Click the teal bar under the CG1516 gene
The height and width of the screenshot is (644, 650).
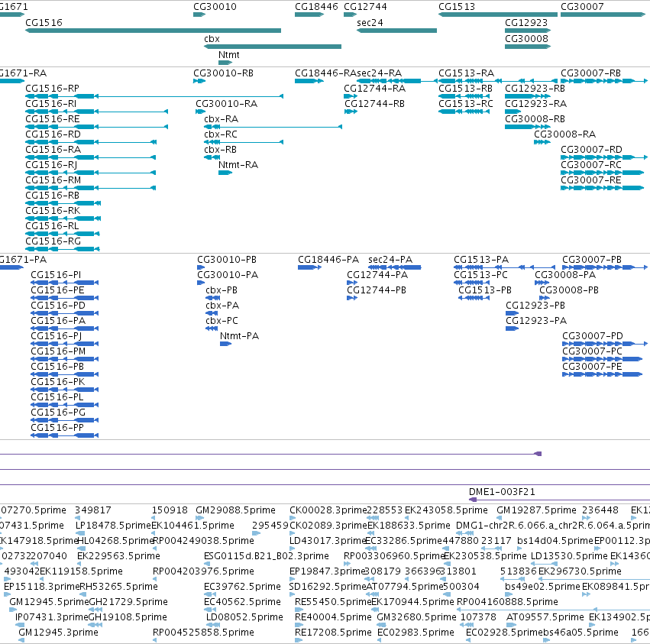tap(153, 31)
